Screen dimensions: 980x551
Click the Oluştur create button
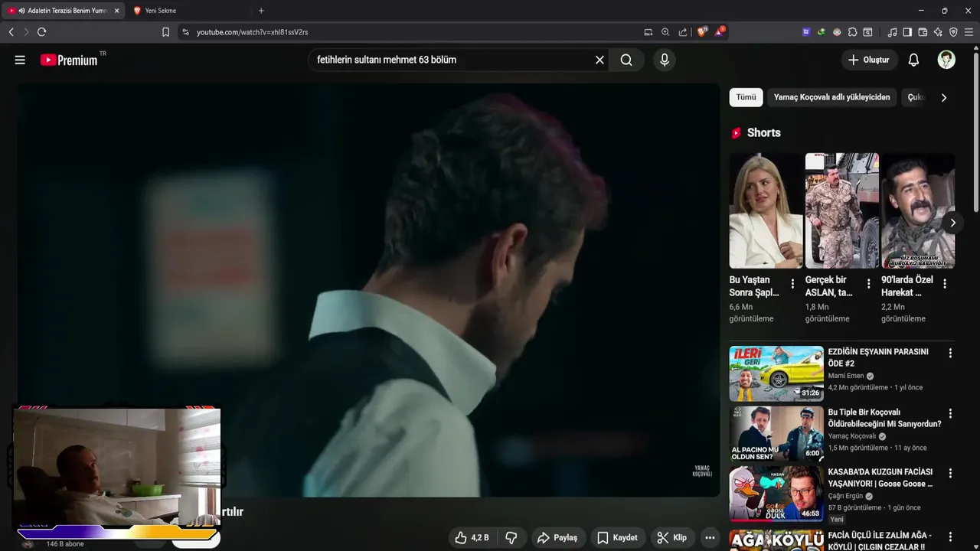pyautogui.click(x=869, y=60)
